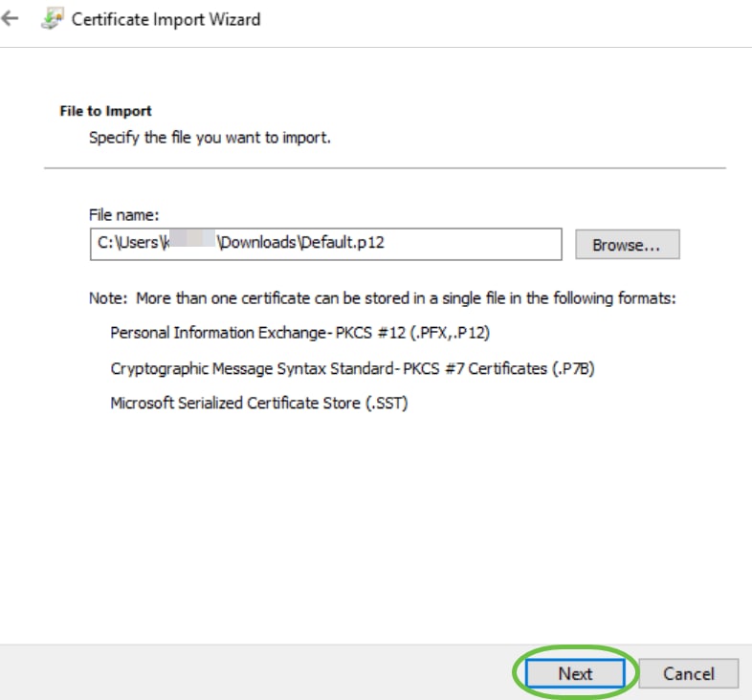
Task: Focus the File name path field
Action: [325, 244]
